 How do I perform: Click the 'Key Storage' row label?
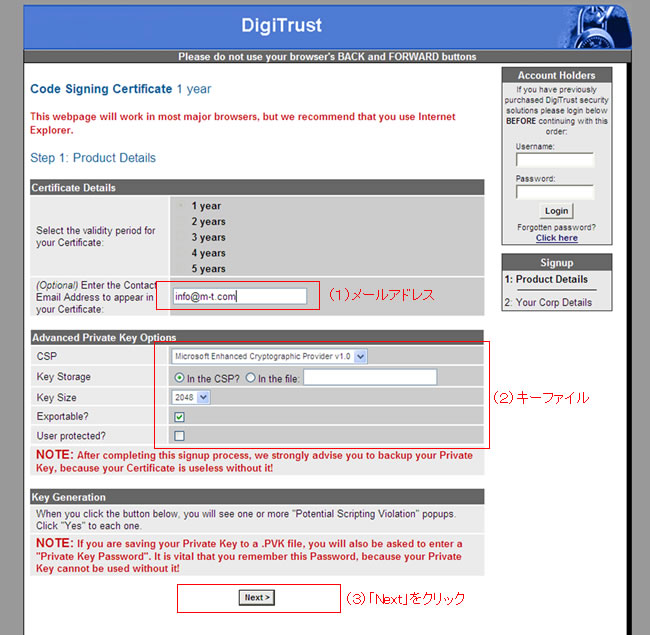pyautogui.click(x=63, y=377)
